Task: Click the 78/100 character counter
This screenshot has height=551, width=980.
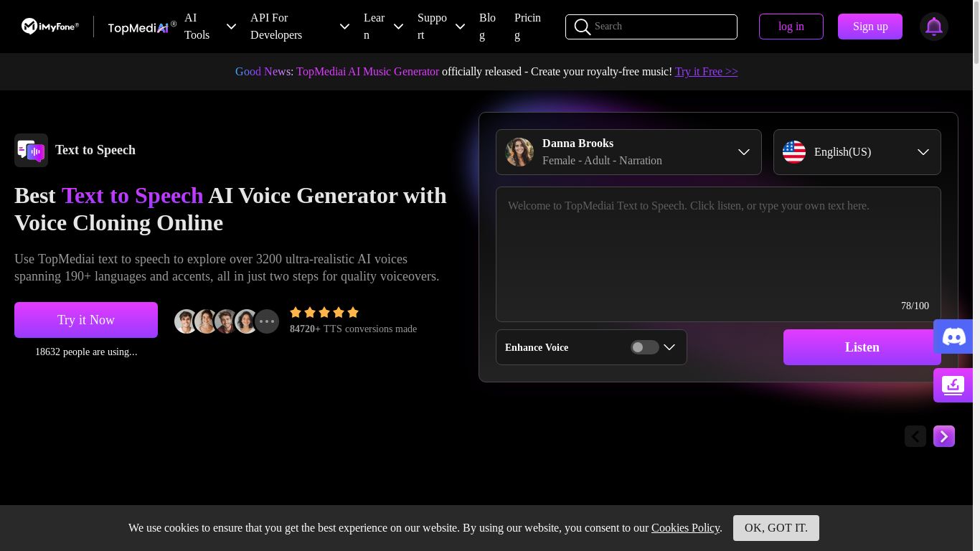Action: (x=915, y=306)
